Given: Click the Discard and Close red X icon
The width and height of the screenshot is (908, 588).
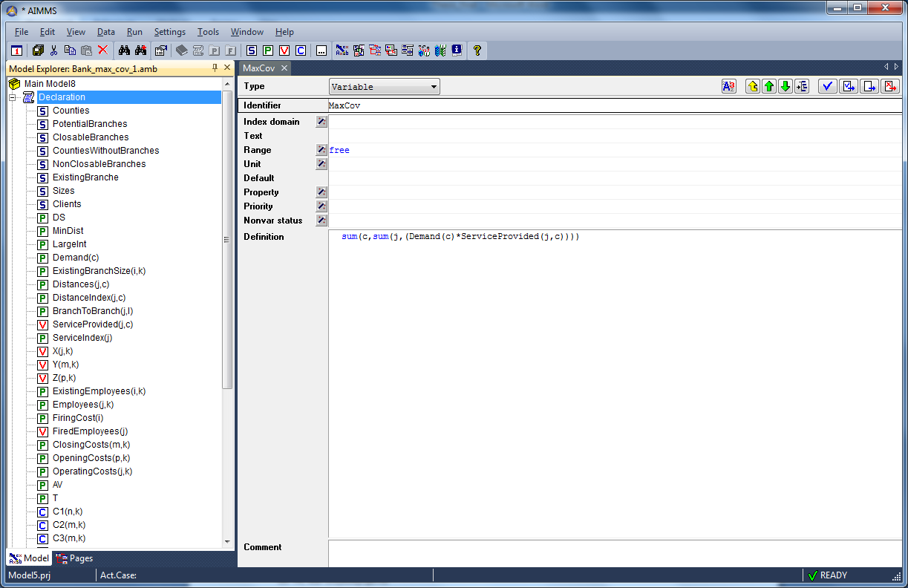Looking at the screenshot, I should [891, 87].
